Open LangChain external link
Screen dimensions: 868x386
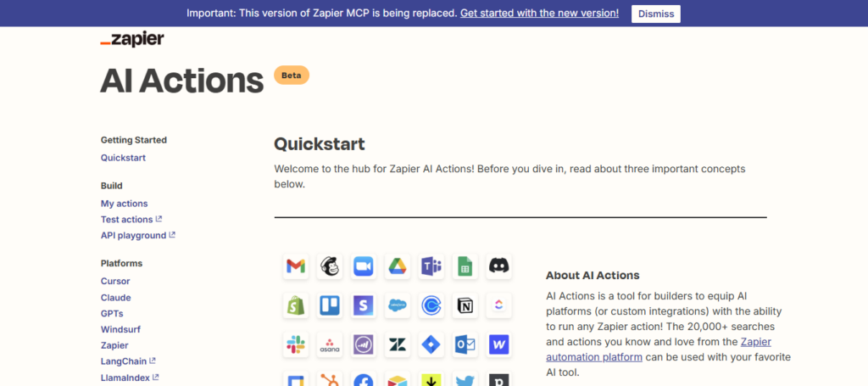pos(128,361)
